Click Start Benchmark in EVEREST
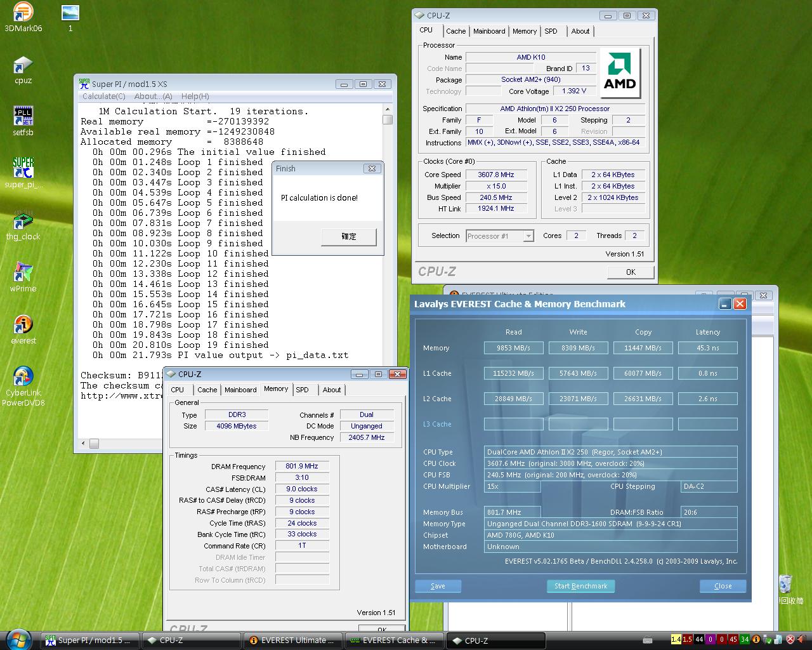 coord(580,587)
